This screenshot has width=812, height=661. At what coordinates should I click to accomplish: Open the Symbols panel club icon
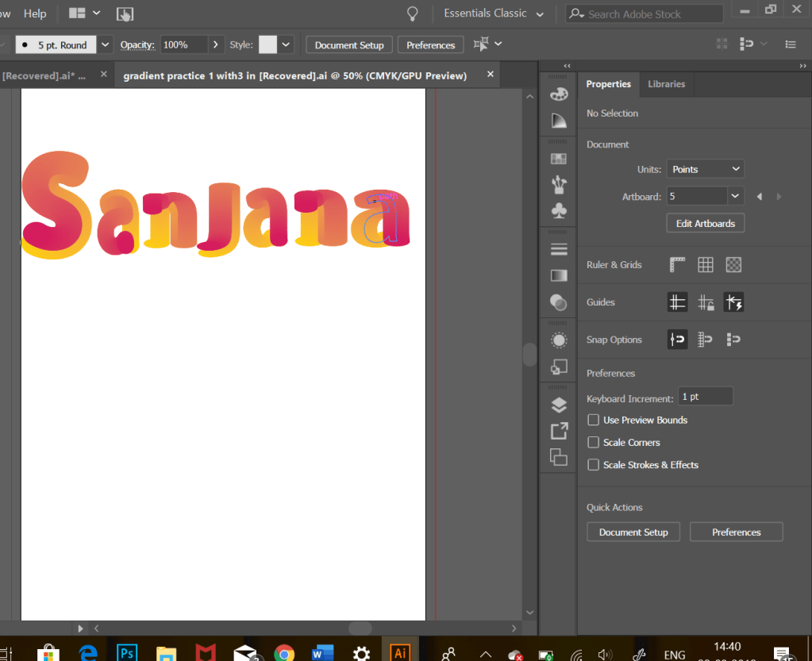coord(559,210)
